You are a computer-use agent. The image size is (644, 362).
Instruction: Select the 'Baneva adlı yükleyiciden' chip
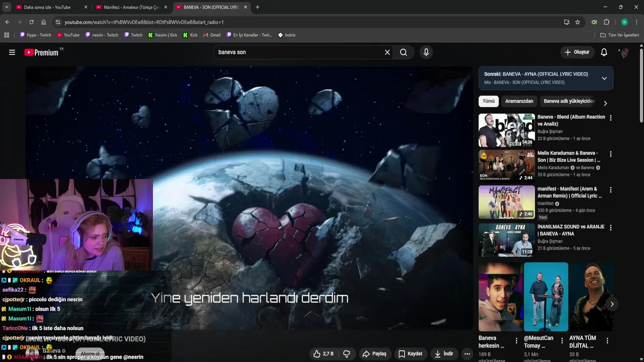pyautogui.click(x=569, y=101)
